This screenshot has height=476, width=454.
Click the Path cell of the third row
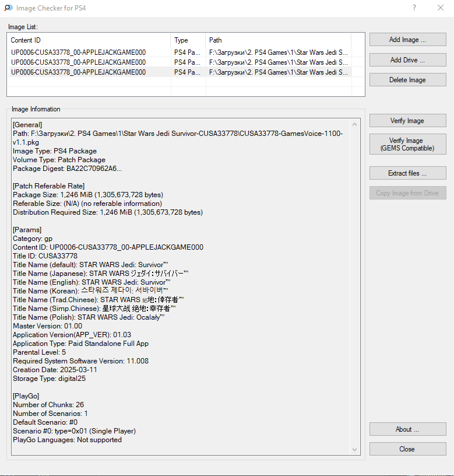[279, 72]
